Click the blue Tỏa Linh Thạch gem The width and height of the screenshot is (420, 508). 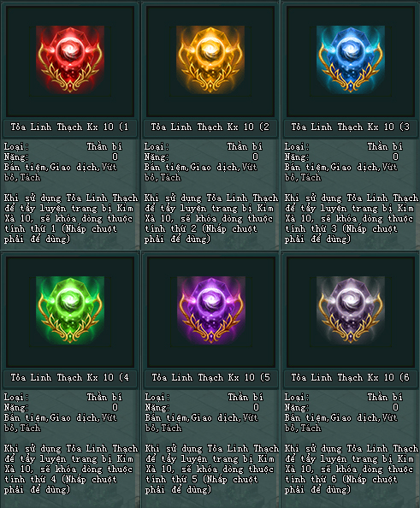[351, 59]
